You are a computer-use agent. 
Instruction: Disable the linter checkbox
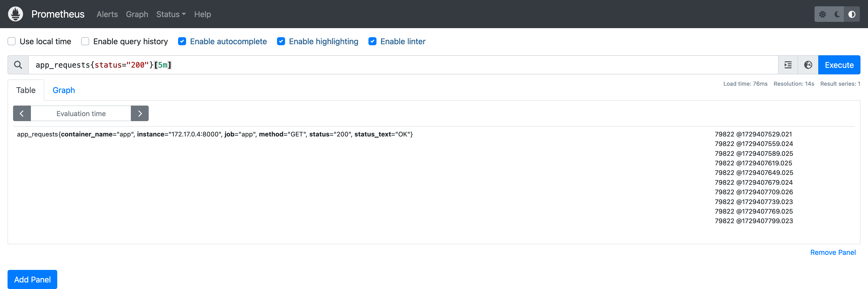372,41
